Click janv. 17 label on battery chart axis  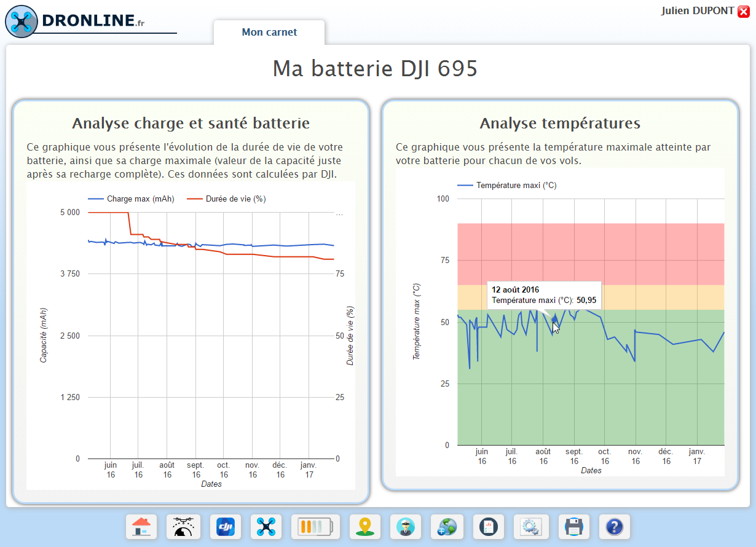309,470
